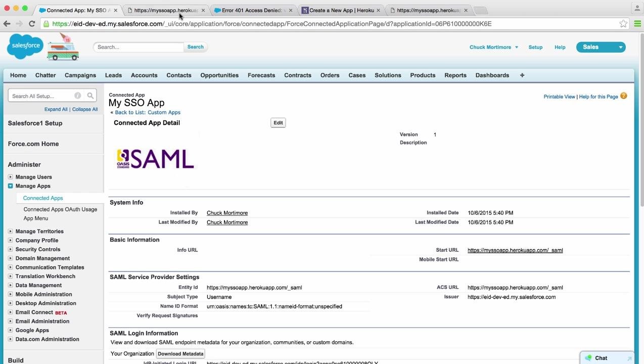Image resolution: width=644 pixels, height=364 pixels.
Task: Click the help question mark icon
Action: pyautogui.click(x=623, y=96)
